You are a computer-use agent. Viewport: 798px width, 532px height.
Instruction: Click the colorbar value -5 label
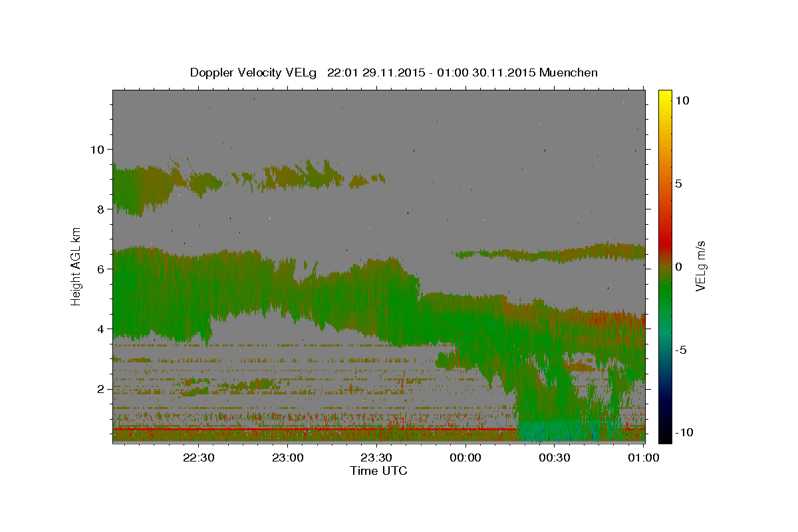(x=682, y=349)
